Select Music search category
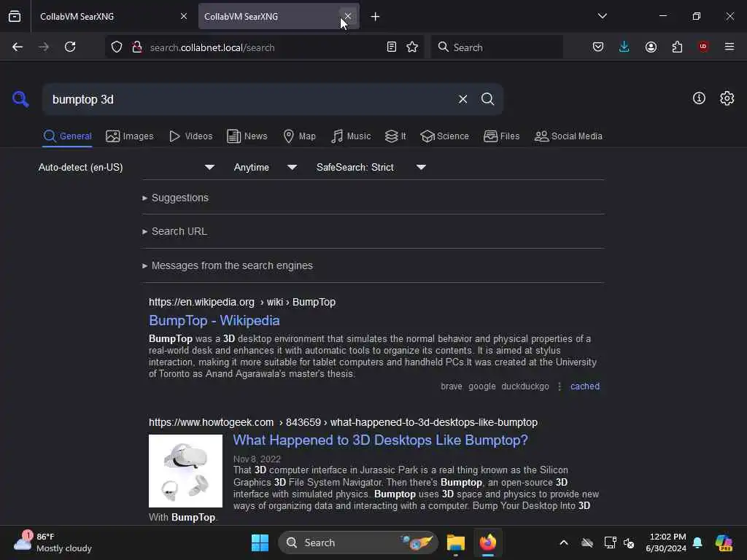The image size is (747, 560). (x=351, y=136)
